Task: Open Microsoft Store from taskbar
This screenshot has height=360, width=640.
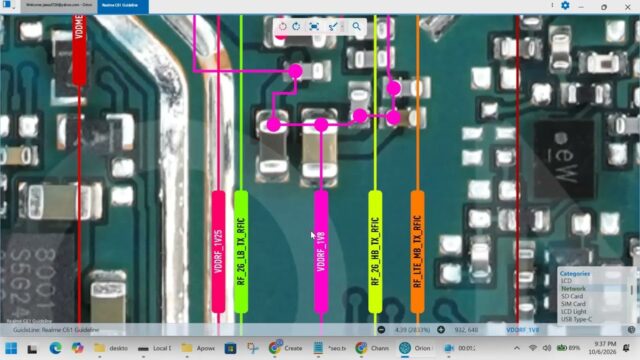Action: pyautogui.click(x=230, y=348)
